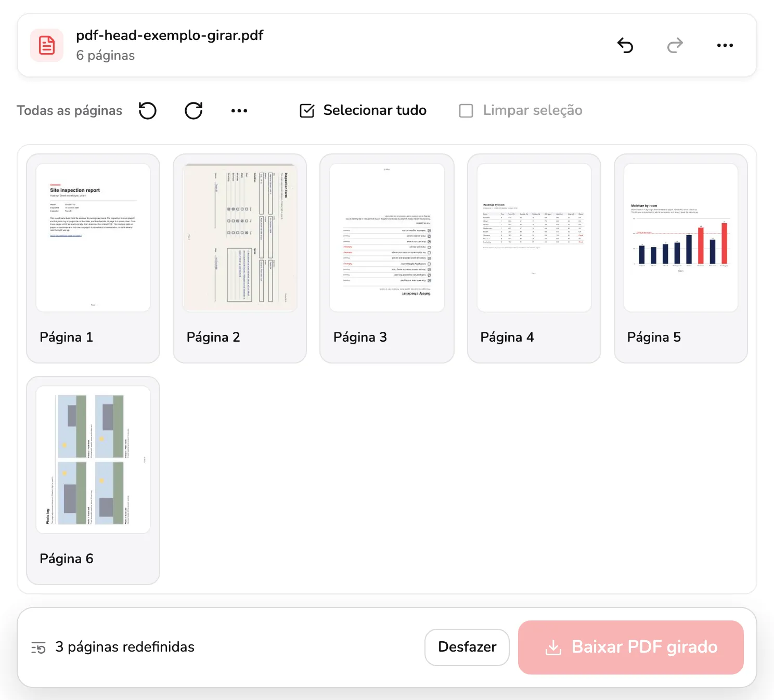Open the file options three-dot menu
Screen dimensions: 774x700
point(725,46)
